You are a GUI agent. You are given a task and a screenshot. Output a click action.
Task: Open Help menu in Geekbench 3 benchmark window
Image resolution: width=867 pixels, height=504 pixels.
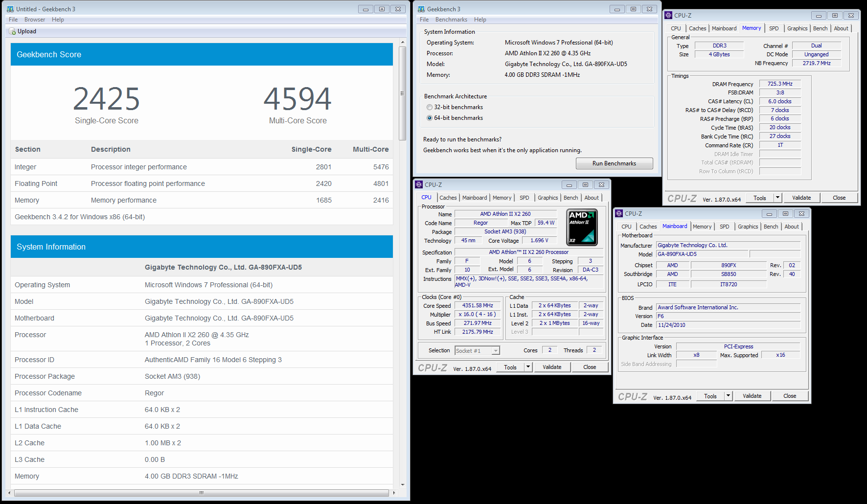click(480, 20)
